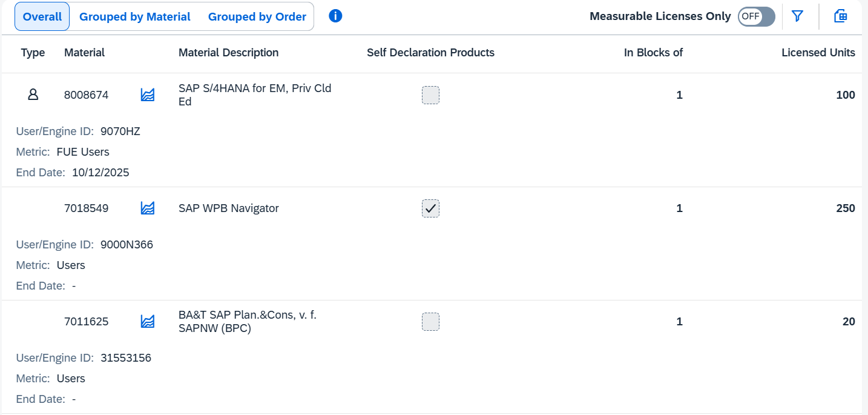Check the Self Declaration box for BA&T BPC
This screenshot has height=415, width=868.
tap(430, 322)
